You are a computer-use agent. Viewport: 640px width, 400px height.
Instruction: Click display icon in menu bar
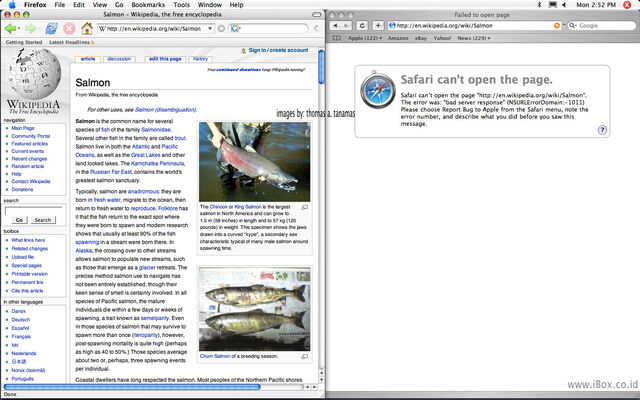point(552,4)
